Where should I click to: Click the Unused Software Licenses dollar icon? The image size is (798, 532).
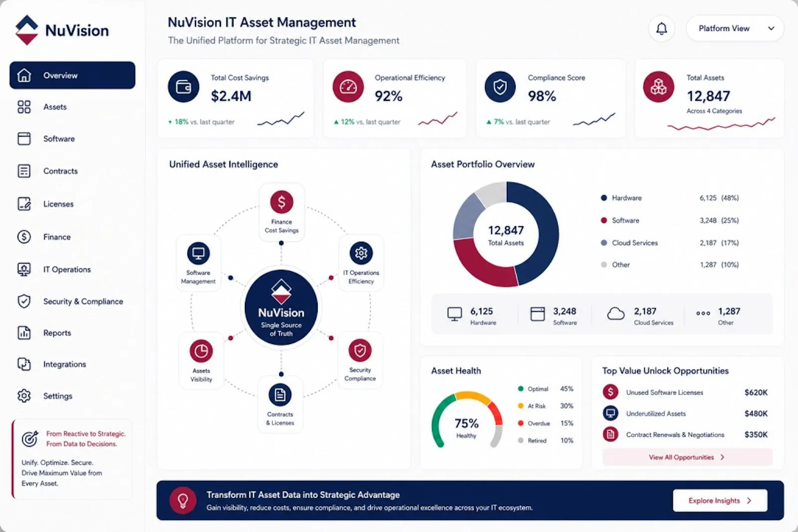(610, 392)
